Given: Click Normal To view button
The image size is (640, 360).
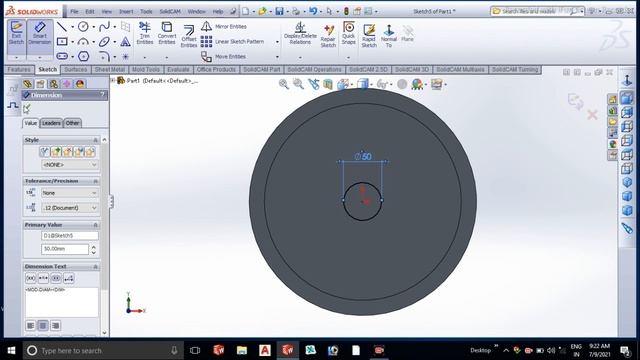Looking at the screenshot, I should click(389, 36).
